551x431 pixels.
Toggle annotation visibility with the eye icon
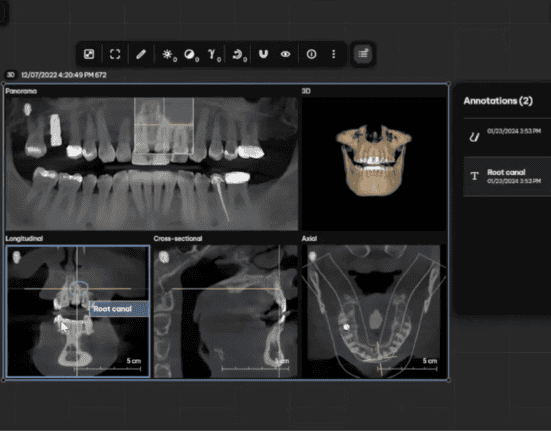coord(285,54)
